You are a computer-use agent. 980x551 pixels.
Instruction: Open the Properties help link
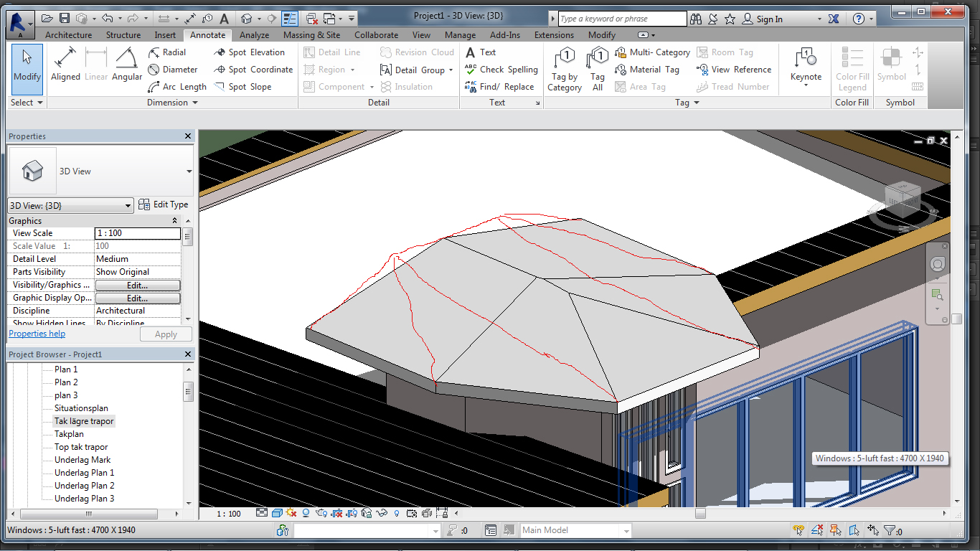tap(37, 334)
